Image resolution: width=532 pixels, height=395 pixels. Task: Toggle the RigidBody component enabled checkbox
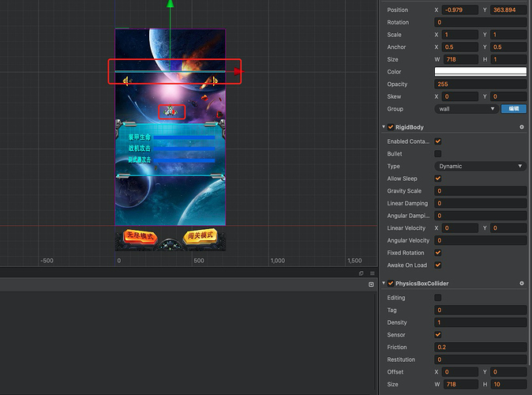pyautogui.click(x=391, y=127)
